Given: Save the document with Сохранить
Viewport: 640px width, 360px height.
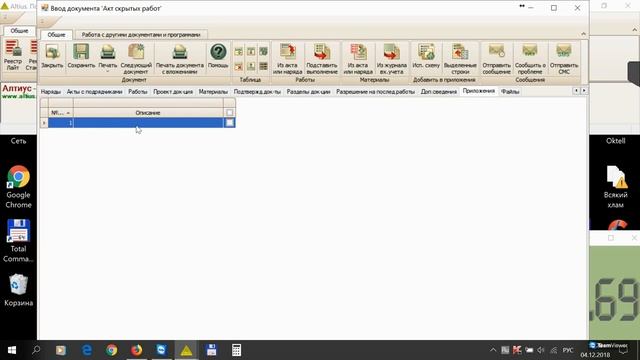Looking at the screenshot, I should click(81, 56).
